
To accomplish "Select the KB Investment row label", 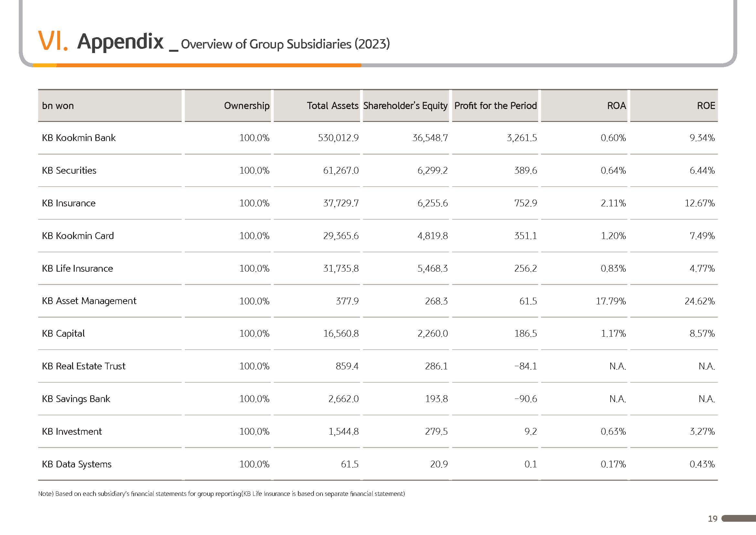I will tap(72, 431).
